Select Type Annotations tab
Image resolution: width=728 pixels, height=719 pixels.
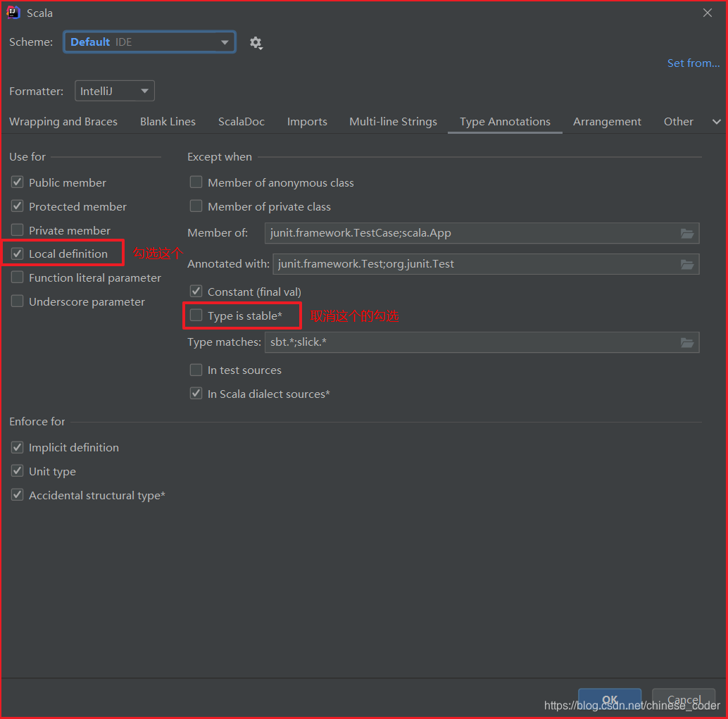[x=505, y=122]
